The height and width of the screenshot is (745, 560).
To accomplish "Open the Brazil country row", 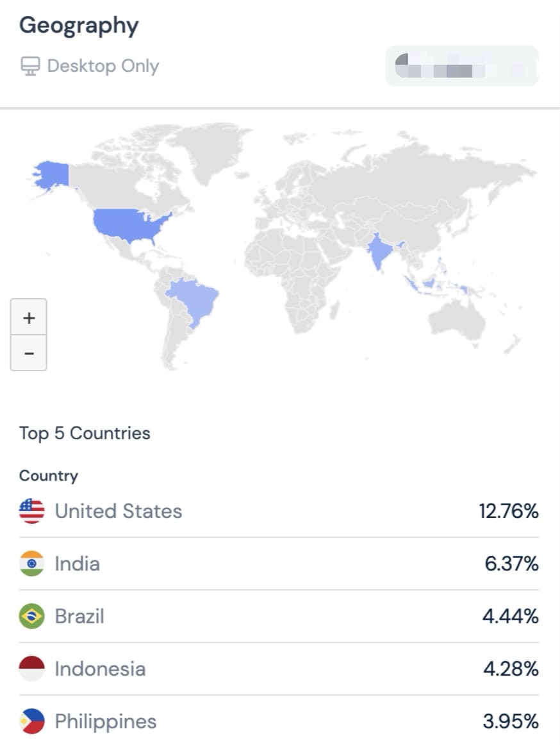I will pos(279,616).
